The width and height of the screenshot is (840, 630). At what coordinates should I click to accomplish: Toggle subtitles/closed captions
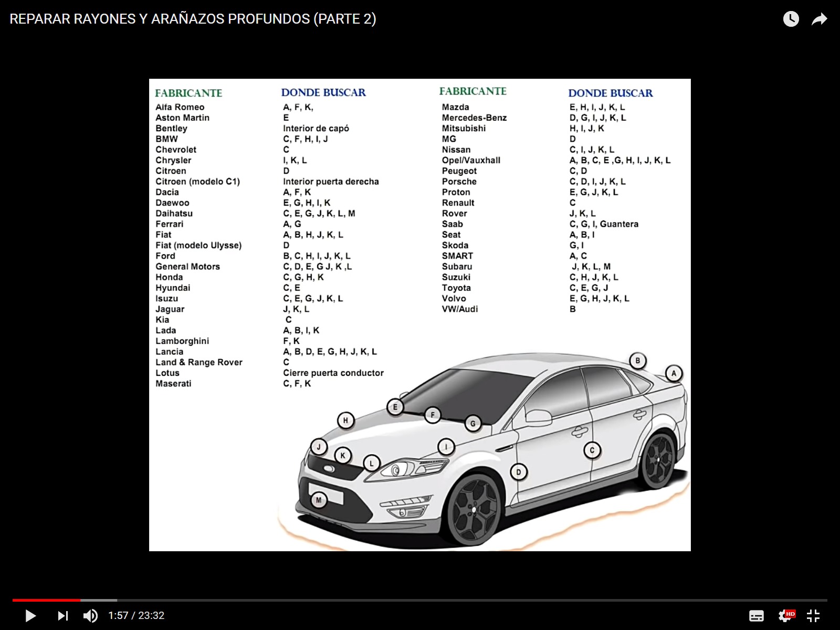tap(756, 615)
